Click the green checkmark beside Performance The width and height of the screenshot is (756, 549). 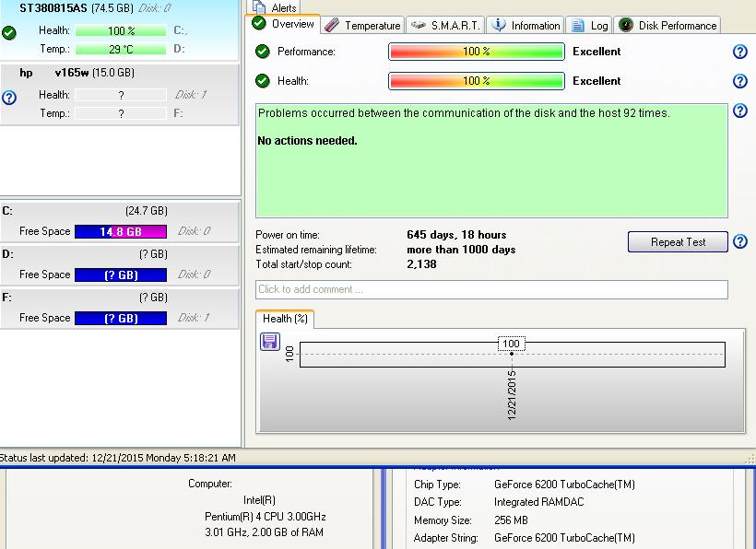click(x=263, y=52)
